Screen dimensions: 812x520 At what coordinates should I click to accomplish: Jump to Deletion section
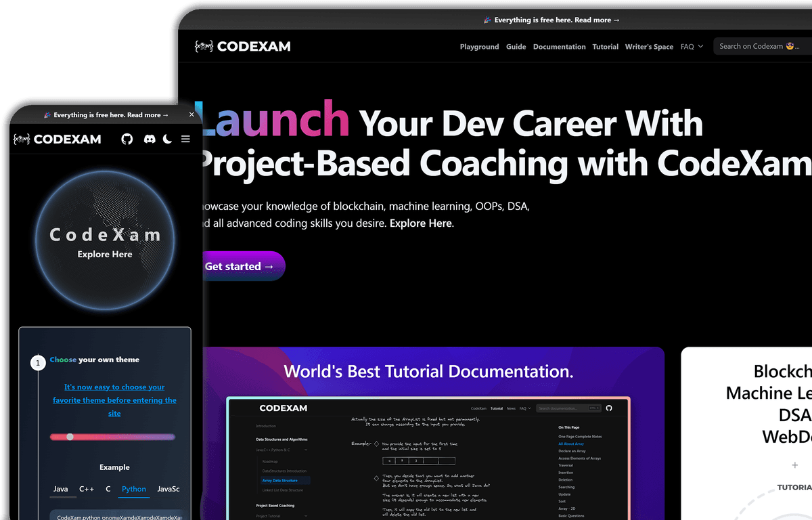coord(565,479)
